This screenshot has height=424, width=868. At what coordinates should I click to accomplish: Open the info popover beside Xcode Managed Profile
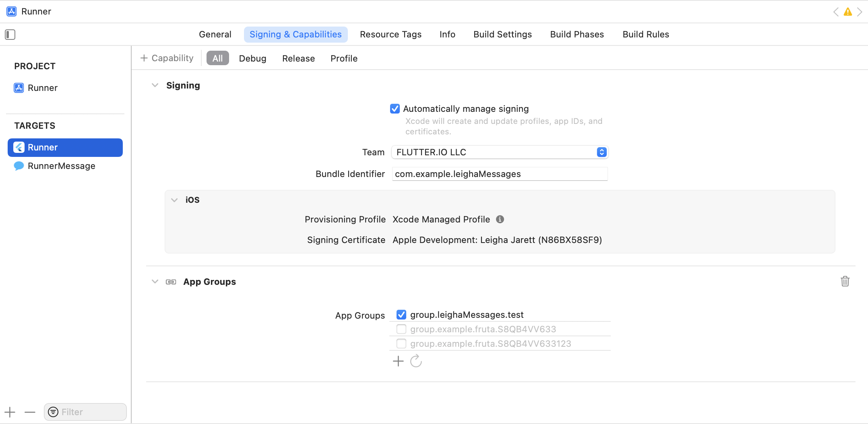500,219
